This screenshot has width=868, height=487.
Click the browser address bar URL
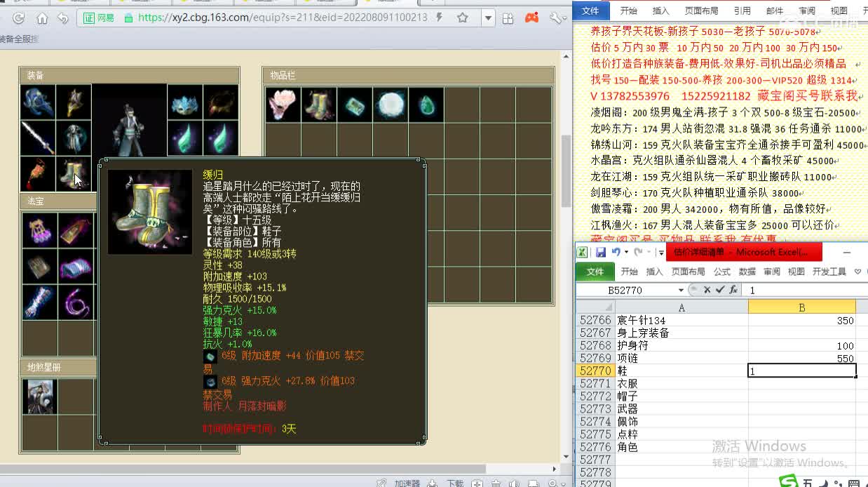(283, 18)
